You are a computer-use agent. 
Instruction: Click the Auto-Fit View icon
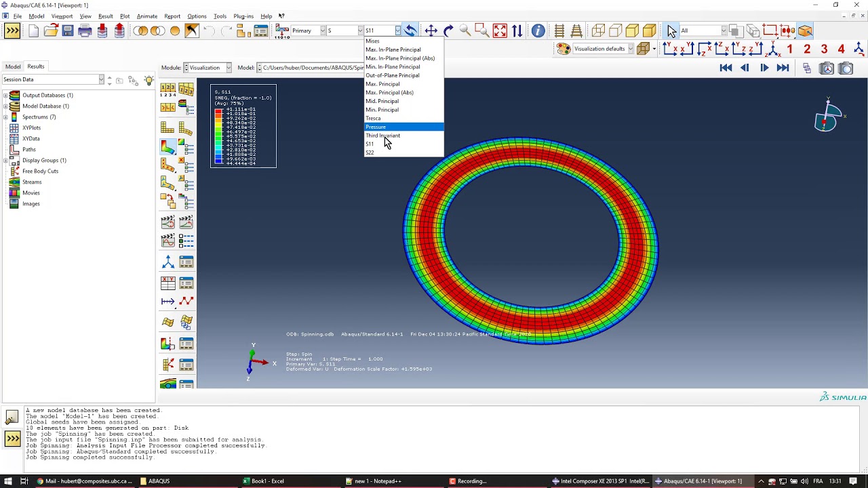click(500, 30)
